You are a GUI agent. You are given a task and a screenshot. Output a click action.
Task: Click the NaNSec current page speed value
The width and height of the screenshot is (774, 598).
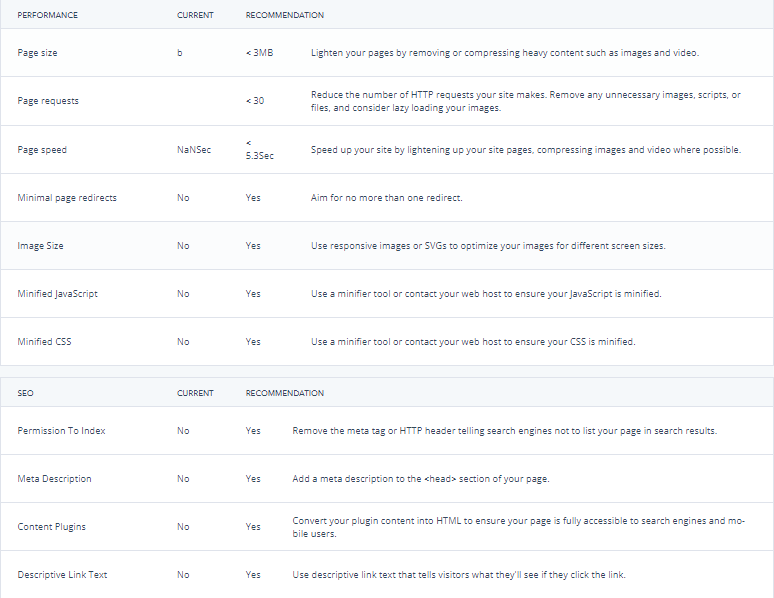(194, 150)
